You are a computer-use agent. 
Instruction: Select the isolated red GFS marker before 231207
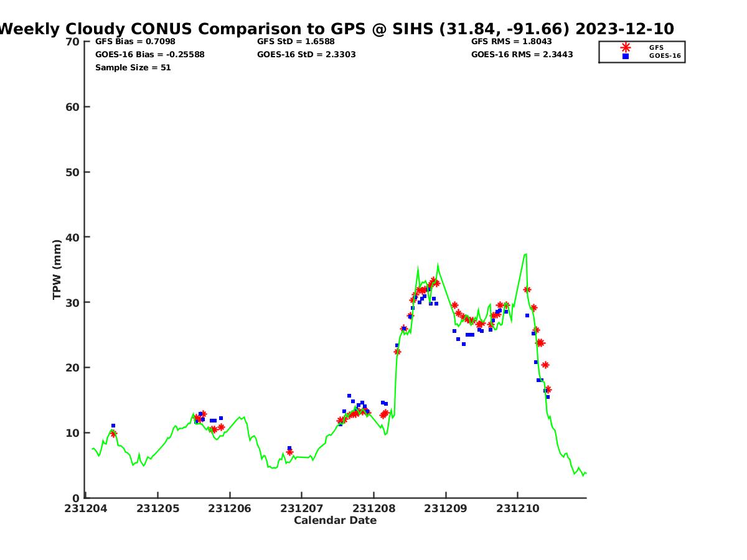[x=289, y=452]
